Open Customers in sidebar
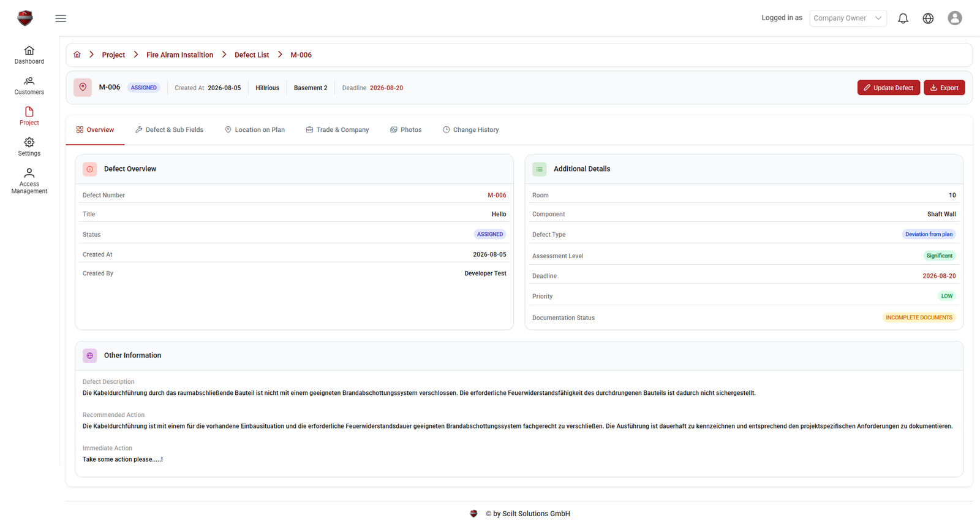This screenshot has width=980, height=526. [x=29, y=86]
